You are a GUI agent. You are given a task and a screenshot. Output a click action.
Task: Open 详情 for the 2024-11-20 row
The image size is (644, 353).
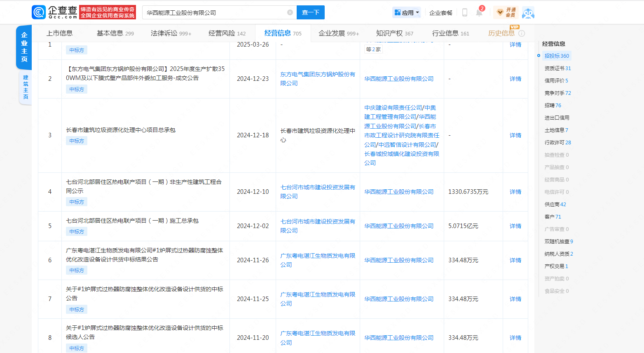pos(515,338)
